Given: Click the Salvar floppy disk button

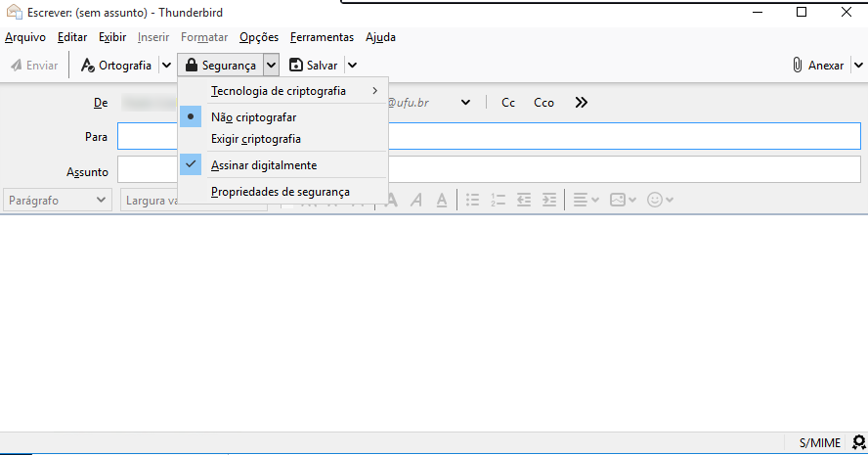Looking at the screenshot, I should pyautogui.click(x=313, y=66).
